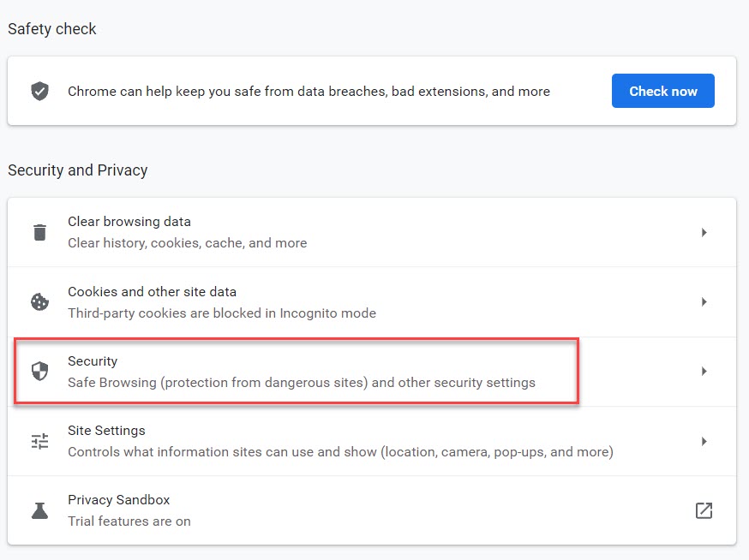Screen dimensions: 749x560
Task: Open Clear browsing data entry
Action: pyautogui.click(x=372, y=233)
